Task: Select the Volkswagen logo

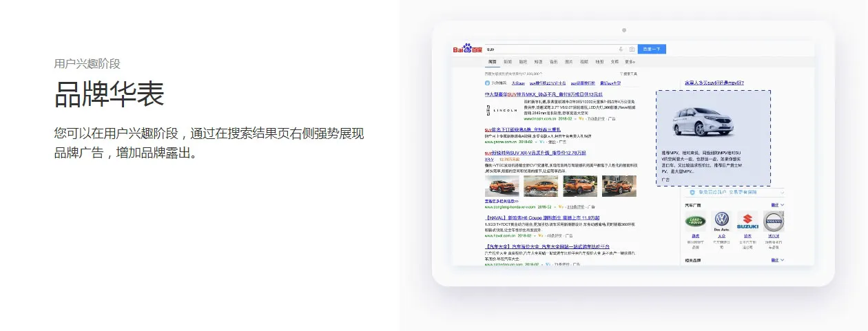Action: [721, 221]
